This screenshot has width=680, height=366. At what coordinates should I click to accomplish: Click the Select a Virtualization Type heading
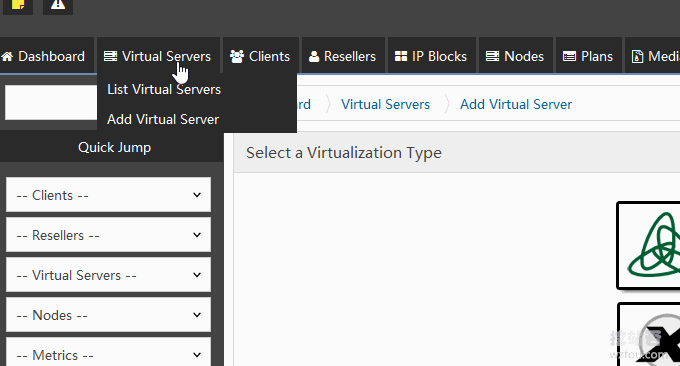click(x=344, y=153)
